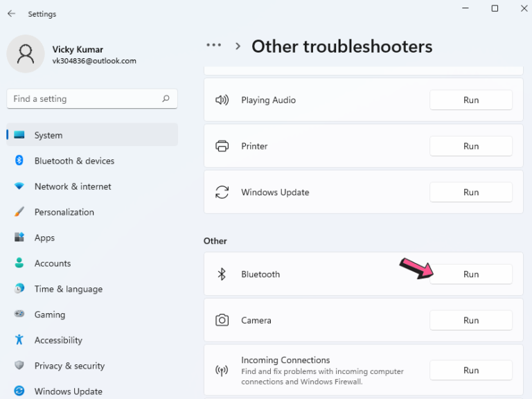Click the Network & internet wifi icon
Screen dimensions: 532x399
(19, 186)
